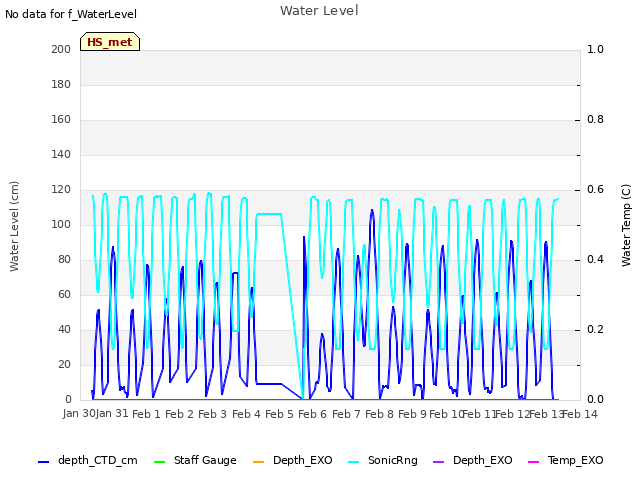
Task: Click the green Staff Gauge legend swatch
Action: pyautogui.click(x=159, y=462)
